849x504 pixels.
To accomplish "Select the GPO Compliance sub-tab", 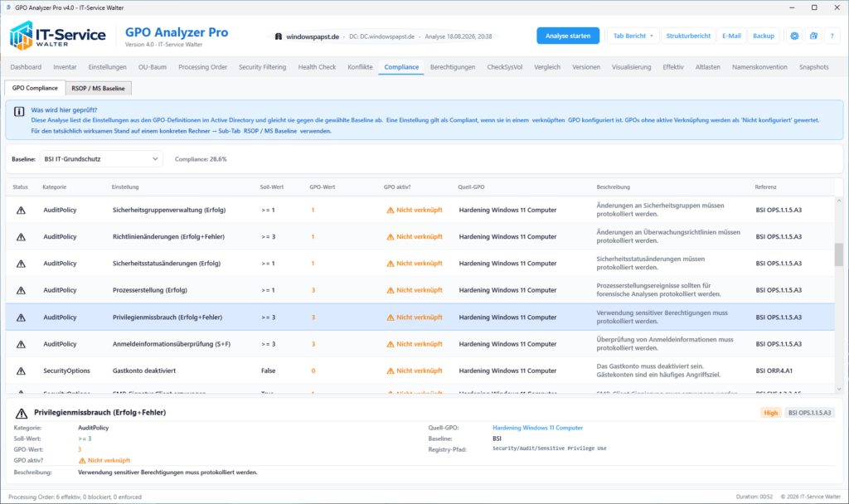I will [x=35, y=88].
